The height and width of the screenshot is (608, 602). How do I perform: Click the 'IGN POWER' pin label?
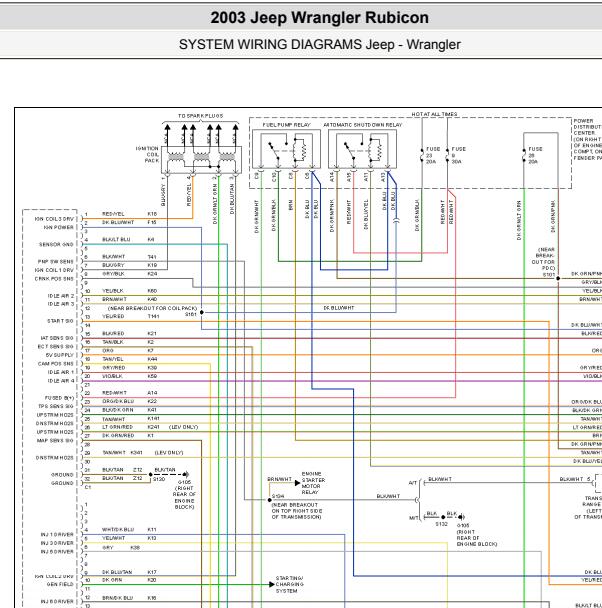pyautogui.click(x=59, y=228)
